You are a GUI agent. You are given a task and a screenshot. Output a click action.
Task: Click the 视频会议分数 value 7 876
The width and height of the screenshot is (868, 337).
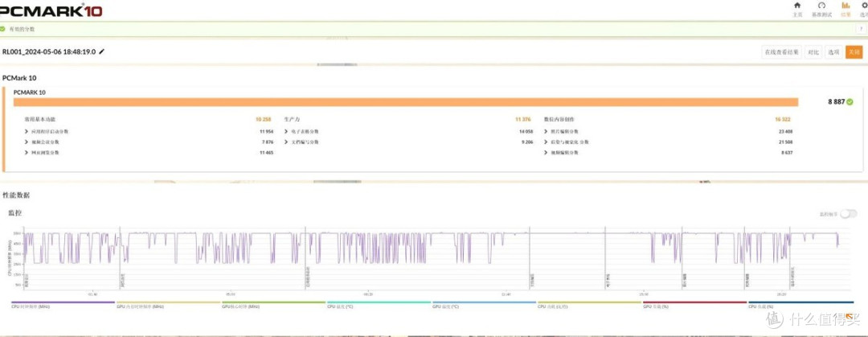[268, 142]
